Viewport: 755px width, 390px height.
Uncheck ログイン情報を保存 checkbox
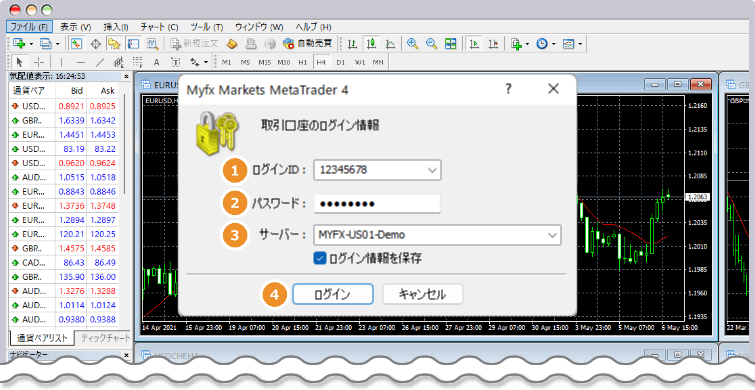[x=320, y=259]
